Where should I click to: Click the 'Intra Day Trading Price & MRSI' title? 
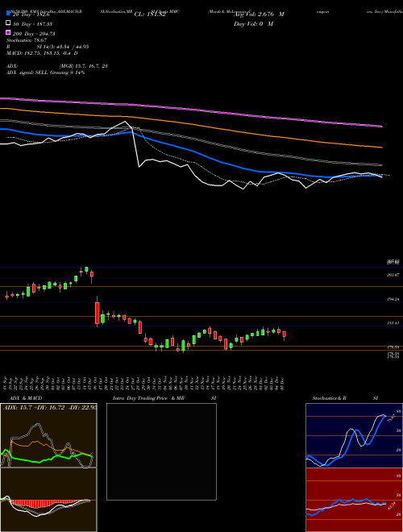[164, 398]
